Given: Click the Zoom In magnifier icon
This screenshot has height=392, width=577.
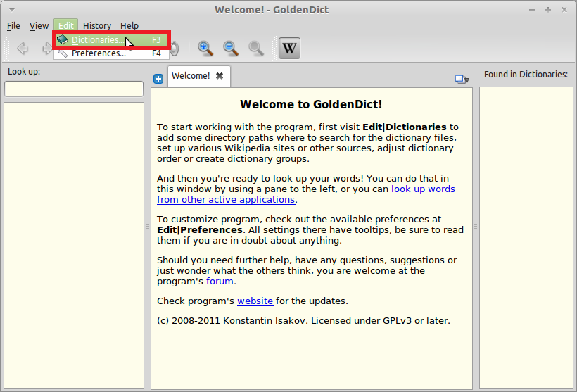Looking at the screenshot, I should click(x=205, y=49).
